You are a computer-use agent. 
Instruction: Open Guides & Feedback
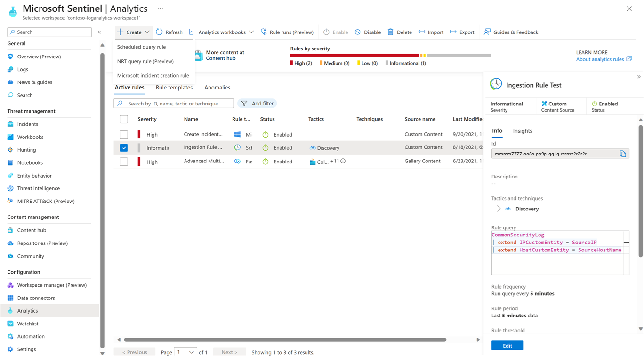511,32
